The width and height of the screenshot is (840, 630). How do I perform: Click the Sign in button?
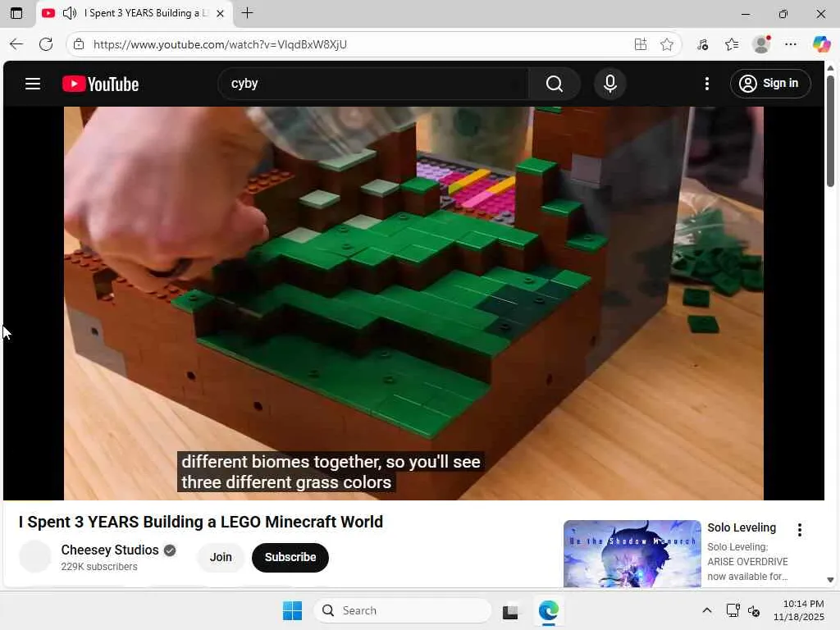coord(769,84)
